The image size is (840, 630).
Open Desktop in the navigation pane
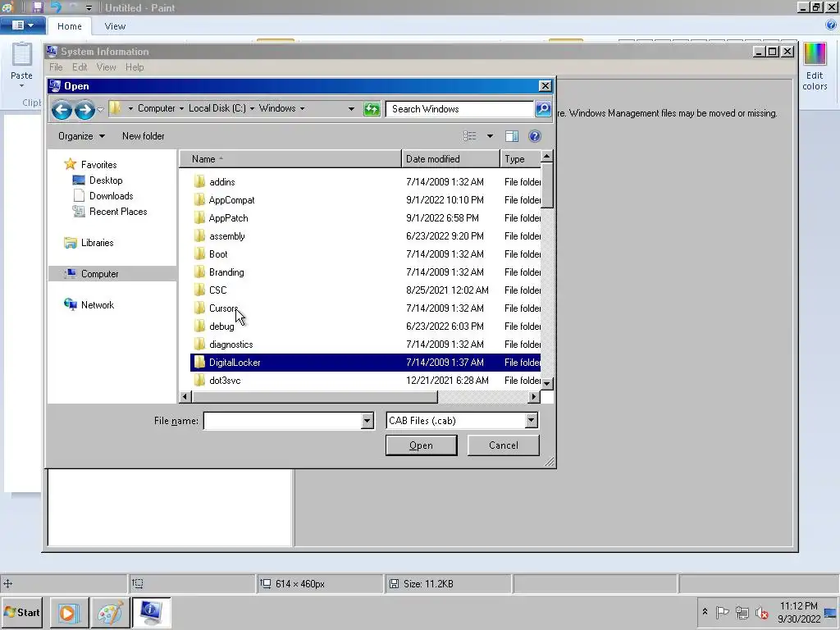click(x=106, y=180)
